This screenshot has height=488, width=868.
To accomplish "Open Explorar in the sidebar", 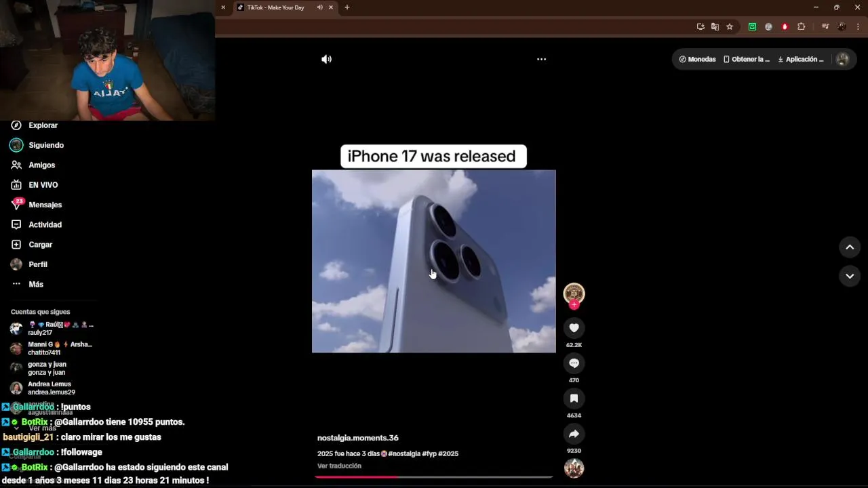I will (x=43, y=125).
